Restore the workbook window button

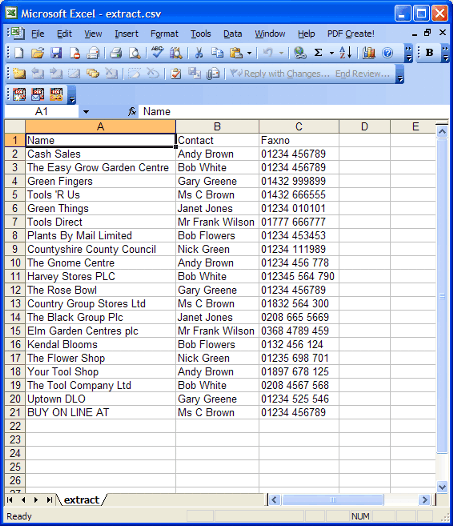click(427, 33)
